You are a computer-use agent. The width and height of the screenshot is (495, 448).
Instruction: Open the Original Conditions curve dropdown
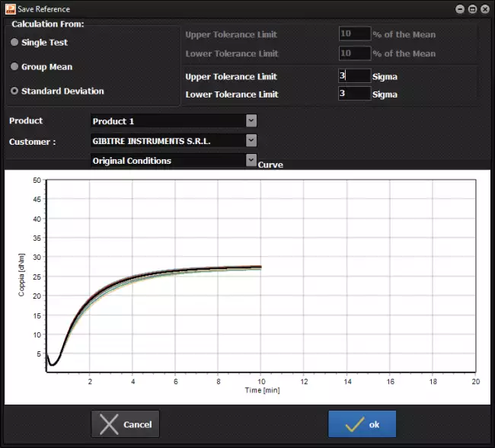click(251, 161)
